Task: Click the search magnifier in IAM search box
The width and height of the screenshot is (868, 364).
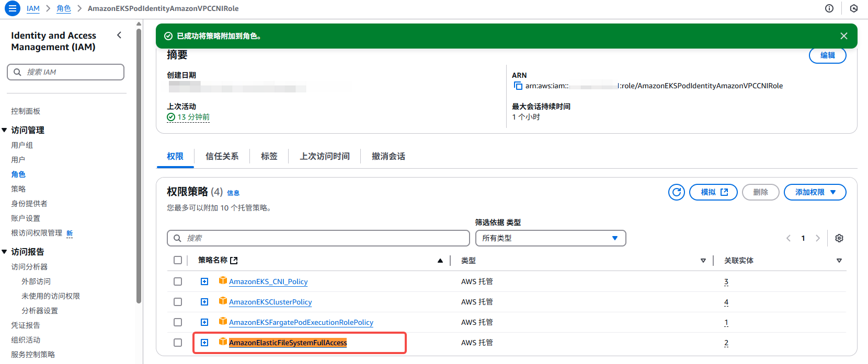Action: (17, 72)
